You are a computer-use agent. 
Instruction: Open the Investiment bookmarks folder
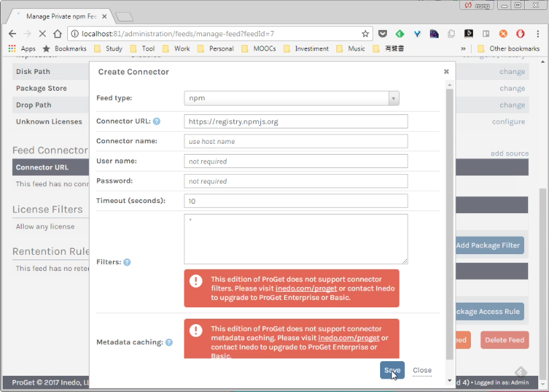tap(306, 48)
